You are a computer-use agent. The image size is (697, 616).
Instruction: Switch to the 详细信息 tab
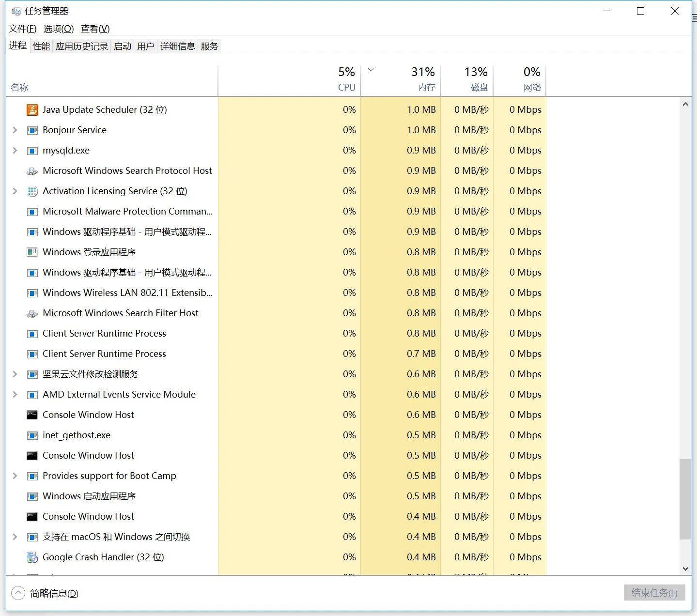178,46
